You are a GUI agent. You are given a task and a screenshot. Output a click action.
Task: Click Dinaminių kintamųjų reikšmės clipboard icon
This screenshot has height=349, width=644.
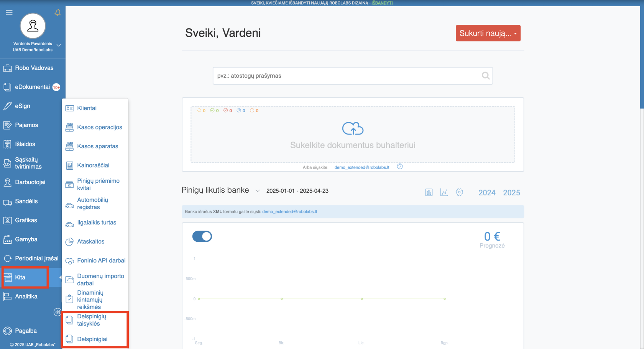(69, 299)
